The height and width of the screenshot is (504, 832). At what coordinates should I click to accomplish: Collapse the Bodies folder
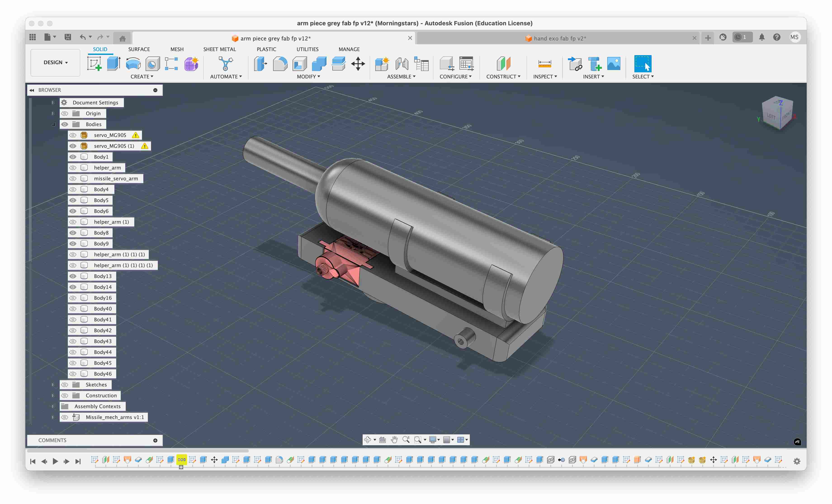coord(53,124)
